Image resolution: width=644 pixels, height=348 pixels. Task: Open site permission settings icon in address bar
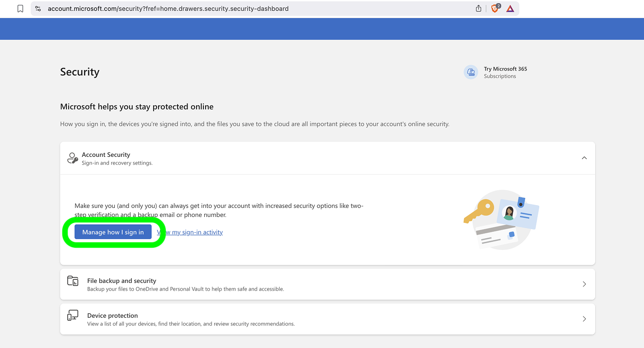(38, 8)
